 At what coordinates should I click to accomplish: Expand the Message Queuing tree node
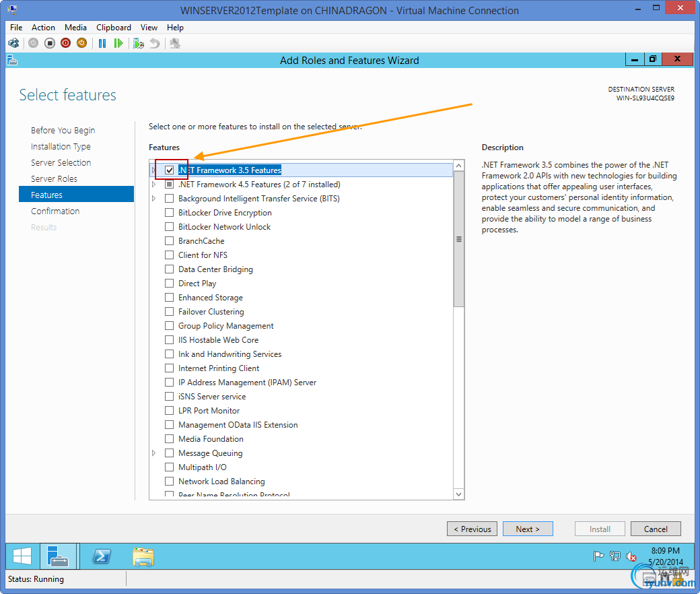tap(153, 453)
